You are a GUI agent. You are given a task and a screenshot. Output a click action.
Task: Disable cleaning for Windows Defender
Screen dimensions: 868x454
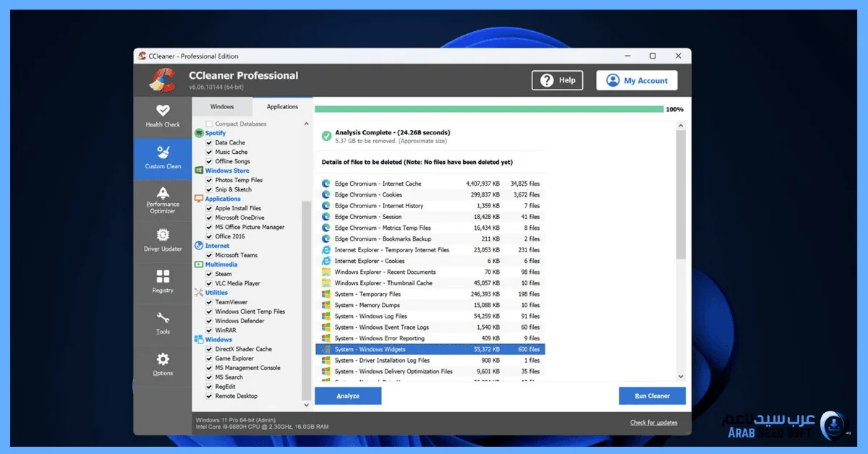tap(209, 320)
